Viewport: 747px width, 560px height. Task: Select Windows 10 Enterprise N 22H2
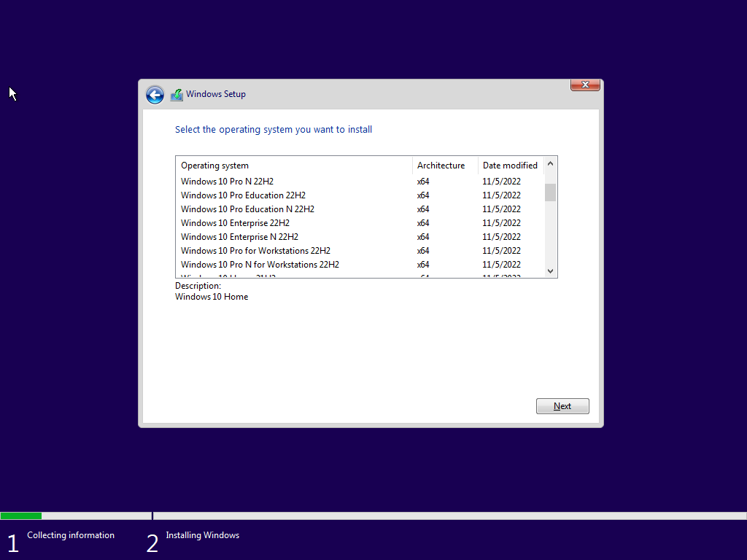360,237
